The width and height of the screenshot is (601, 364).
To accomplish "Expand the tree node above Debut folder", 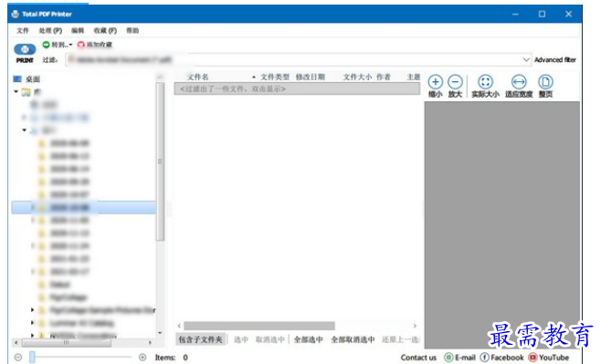I will (33, 271).
